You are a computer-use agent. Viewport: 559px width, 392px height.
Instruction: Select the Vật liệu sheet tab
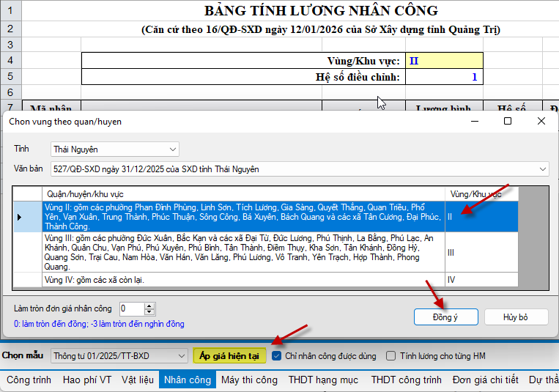[x=138, y=380]
